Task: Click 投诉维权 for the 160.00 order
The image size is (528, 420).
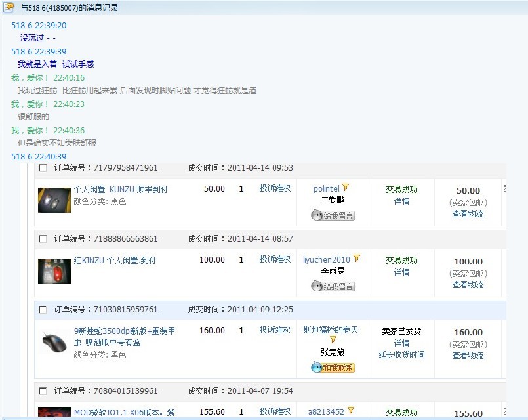Action: click(x=275, y=330)
